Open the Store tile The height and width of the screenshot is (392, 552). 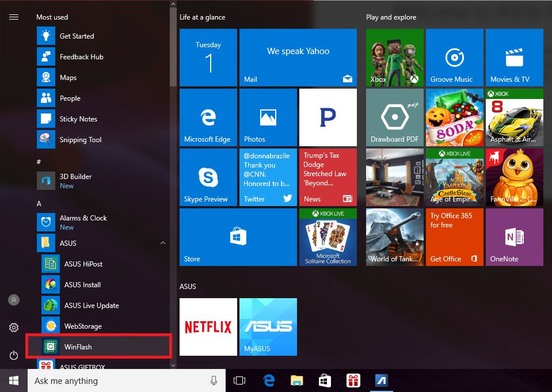(238, 237)
